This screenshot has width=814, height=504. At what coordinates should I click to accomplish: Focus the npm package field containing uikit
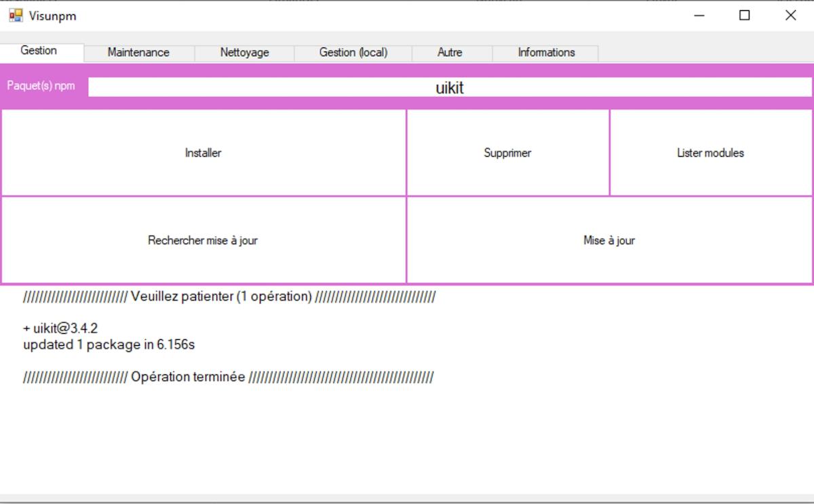(450, 88)
